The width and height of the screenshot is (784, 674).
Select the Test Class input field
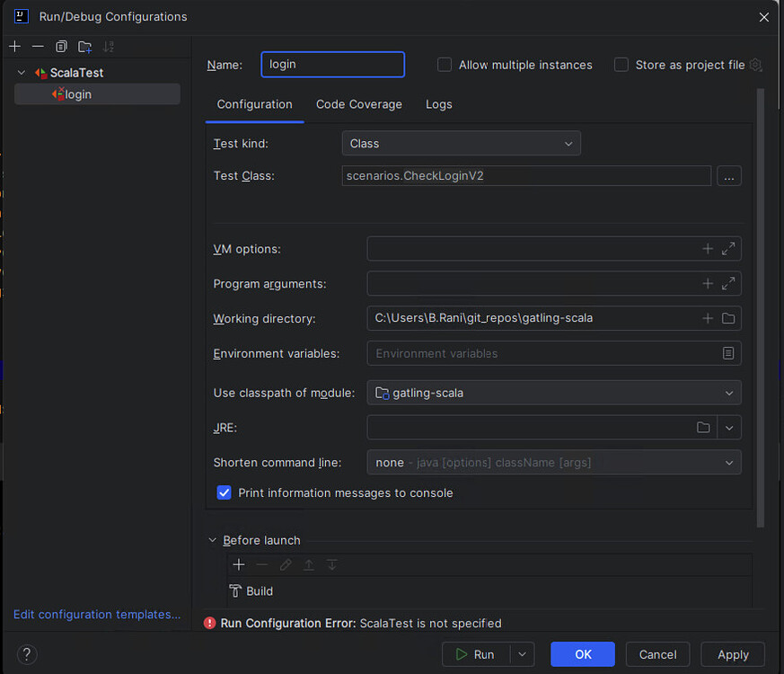coord(526,175)
